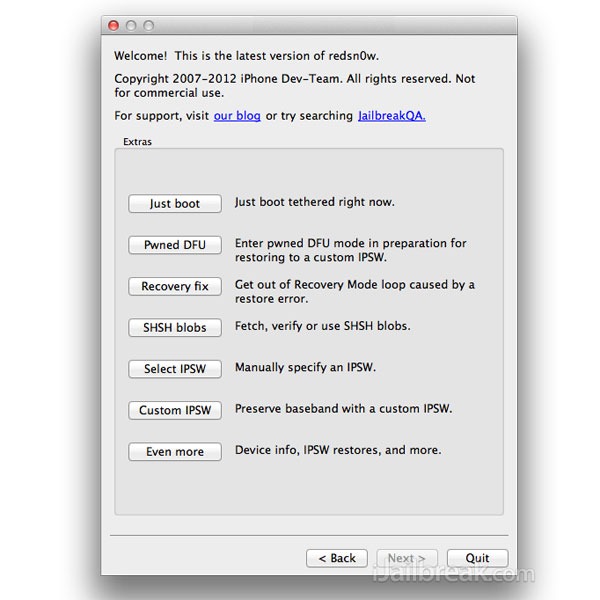Click the 'Preserve baseband with a custom IPSW.' text
The height and width of the screenshot is (600, 600).
[x=344, y=408]
